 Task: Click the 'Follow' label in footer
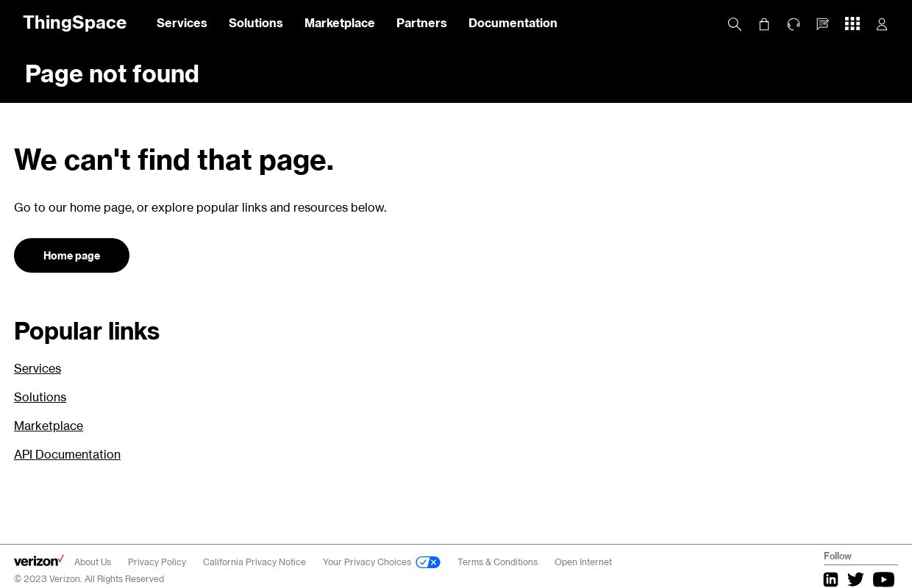point(837,556)
